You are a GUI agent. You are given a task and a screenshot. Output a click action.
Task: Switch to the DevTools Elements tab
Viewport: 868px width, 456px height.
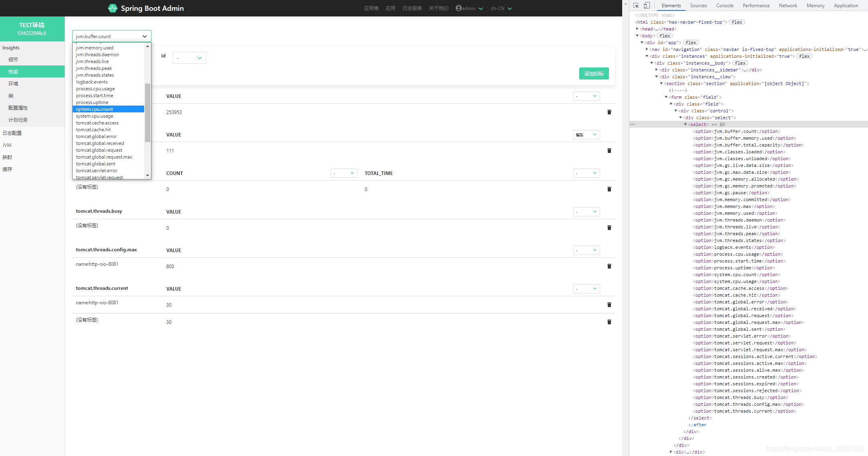click(x=671, y=6)
